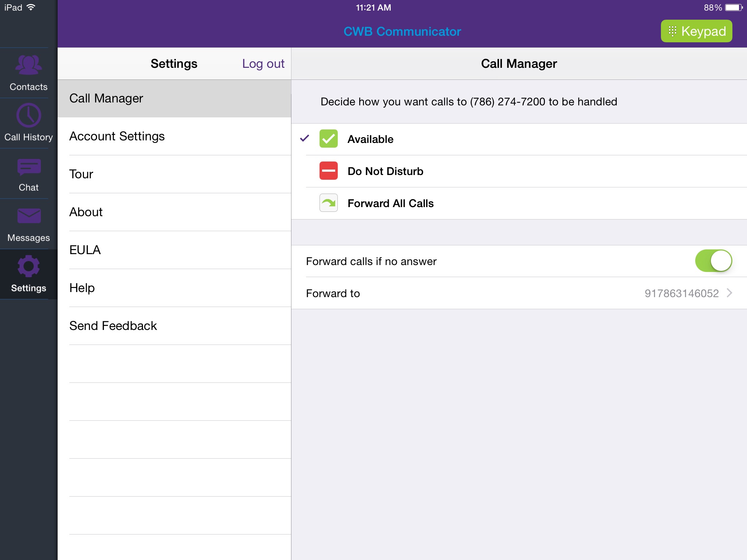
Task: Open the Messages envelope icon
Action: click(28, 216)
